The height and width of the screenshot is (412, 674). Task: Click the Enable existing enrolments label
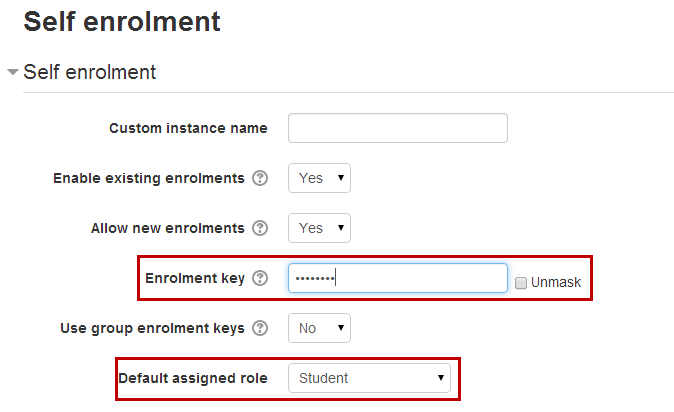click(x=148, y=178)
